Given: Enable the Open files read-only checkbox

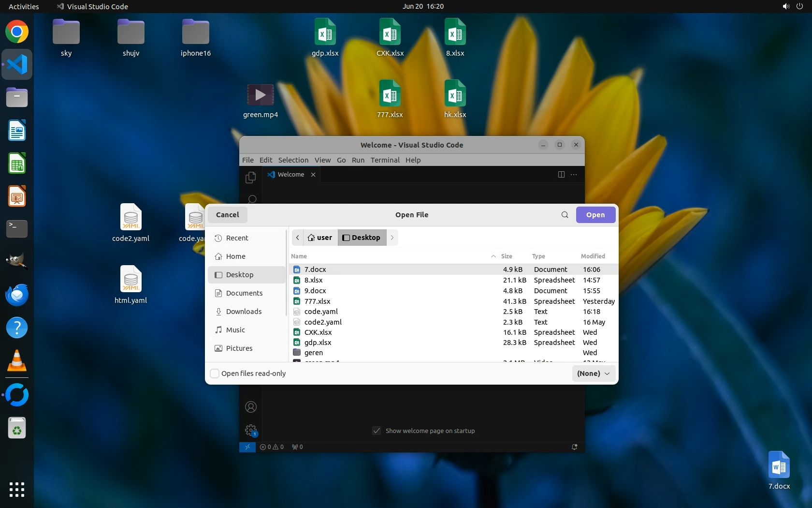Looking at the screenshot, I should point(215,374).
